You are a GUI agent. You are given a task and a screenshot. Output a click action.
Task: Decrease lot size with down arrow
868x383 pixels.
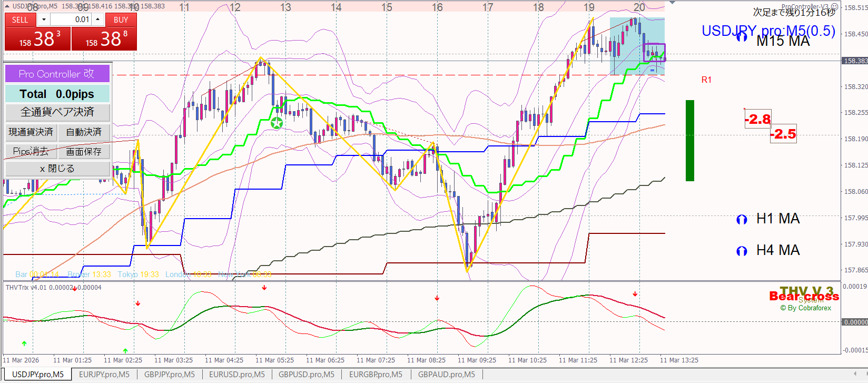click(44, 19)
